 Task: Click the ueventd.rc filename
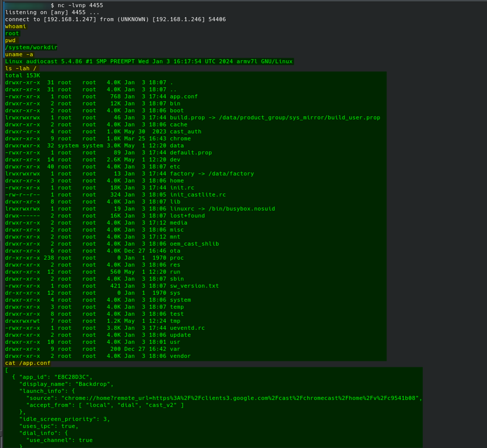(x=187, y=328)
